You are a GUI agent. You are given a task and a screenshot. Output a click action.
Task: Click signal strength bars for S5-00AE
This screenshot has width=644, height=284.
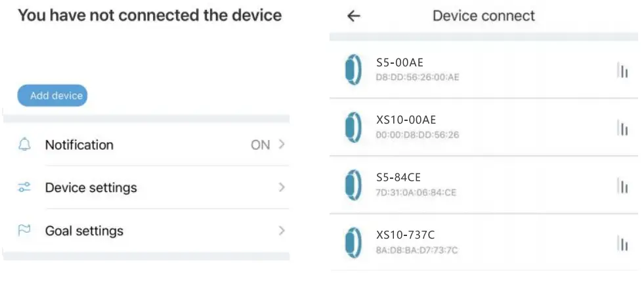622,70
